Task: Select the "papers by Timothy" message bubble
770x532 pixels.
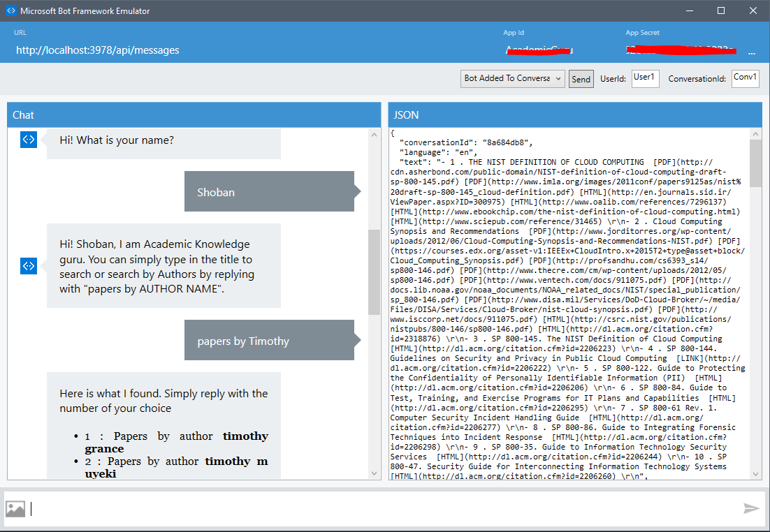Action: [x=269, y=341]
